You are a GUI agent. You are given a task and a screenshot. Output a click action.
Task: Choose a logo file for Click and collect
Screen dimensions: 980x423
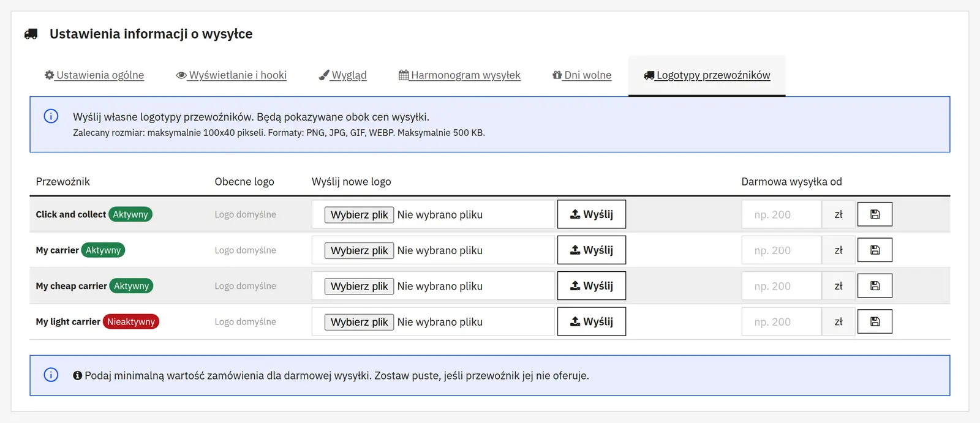[x=359, y=215]
